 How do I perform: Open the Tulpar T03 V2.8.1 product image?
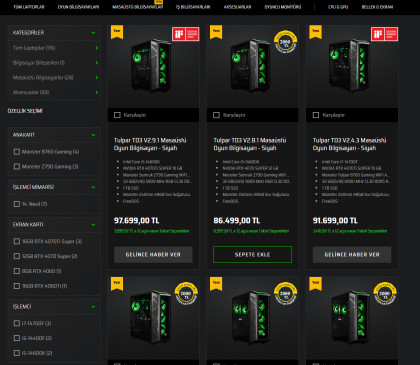pos(252,66)
